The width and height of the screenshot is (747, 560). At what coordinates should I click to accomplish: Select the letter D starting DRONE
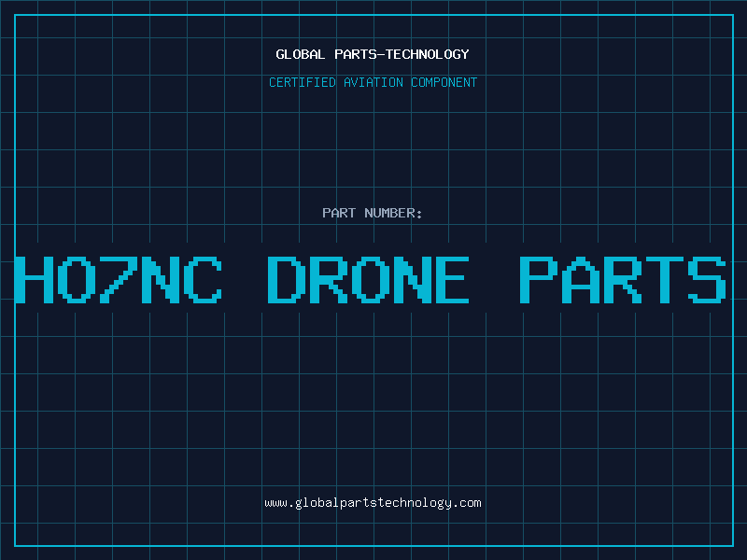point(286,279)
